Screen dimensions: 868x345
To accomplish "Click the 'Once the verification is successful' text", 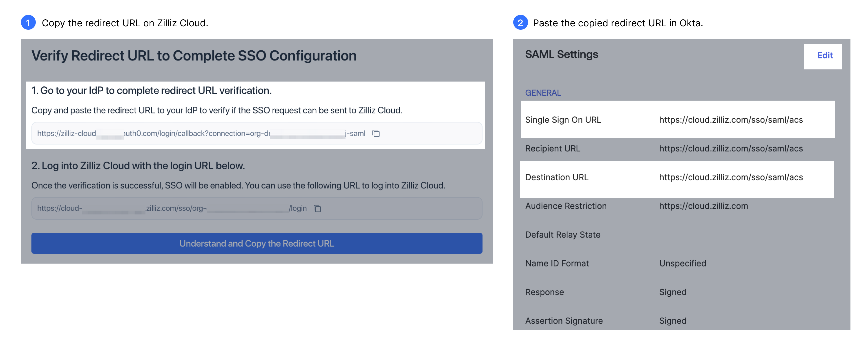I will [238, 185].
